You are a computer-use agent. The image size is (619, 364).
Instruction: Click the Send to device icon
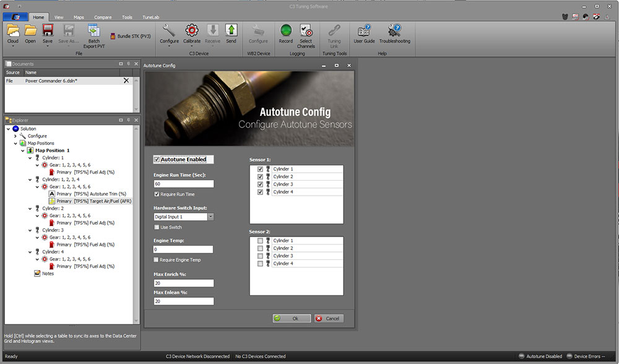[x=231, y=30]
